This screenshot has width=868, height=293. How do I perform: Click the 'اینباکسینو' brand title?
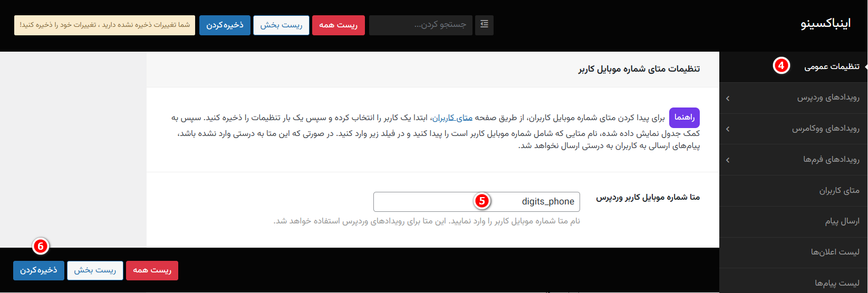[x=825, y=24]
